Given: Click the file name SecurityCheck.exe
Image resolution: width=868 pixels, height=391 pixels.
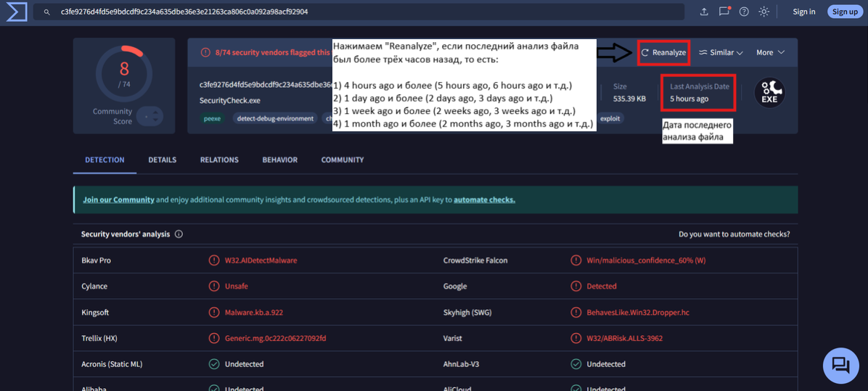Looking at the screenshot, I should coord(230,101).
